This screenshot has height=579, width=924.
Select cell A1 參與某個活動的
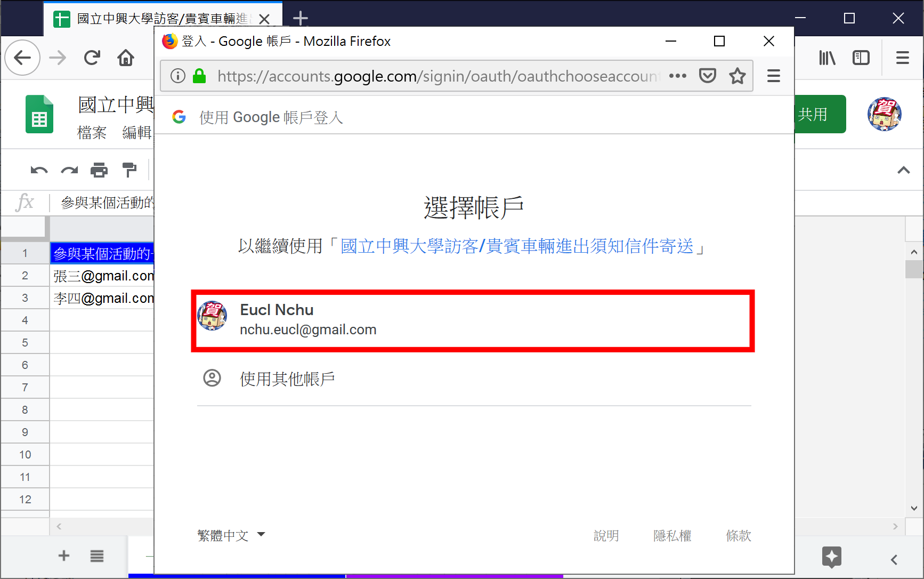(x=102, y=253)
